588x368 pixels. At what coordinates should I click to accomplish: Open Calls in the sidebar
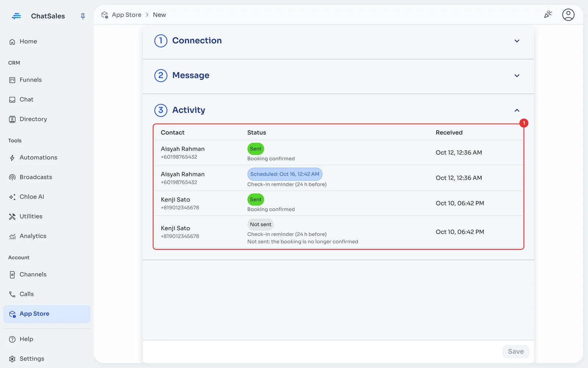click(47, 294)
